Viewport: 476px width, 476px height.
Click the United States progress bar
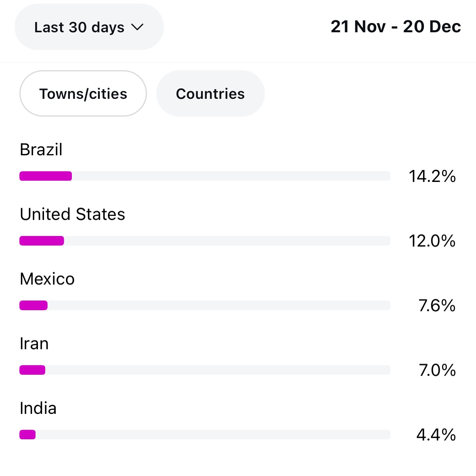[205, 241]
